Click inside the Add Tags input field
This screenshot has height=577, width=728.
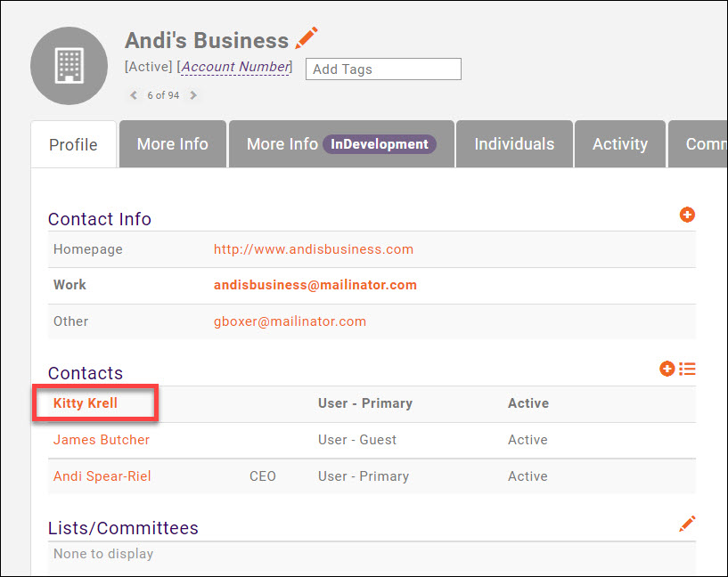(383, 69)
